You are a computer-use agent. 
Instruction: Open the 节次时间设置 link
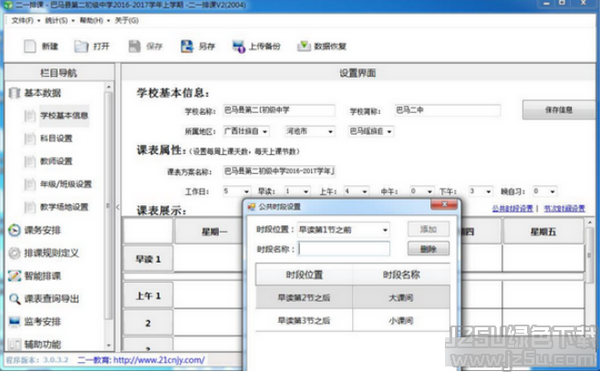(564, 209)
